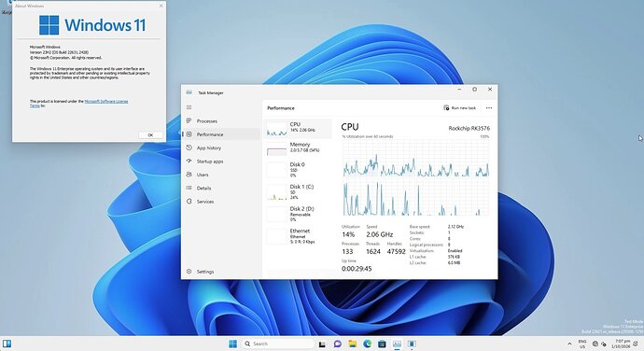The width and height of the screenshot is (644, 351).
Task: Select Disk 1 (C:) in performance list
Action: click(x=298, y=191)
